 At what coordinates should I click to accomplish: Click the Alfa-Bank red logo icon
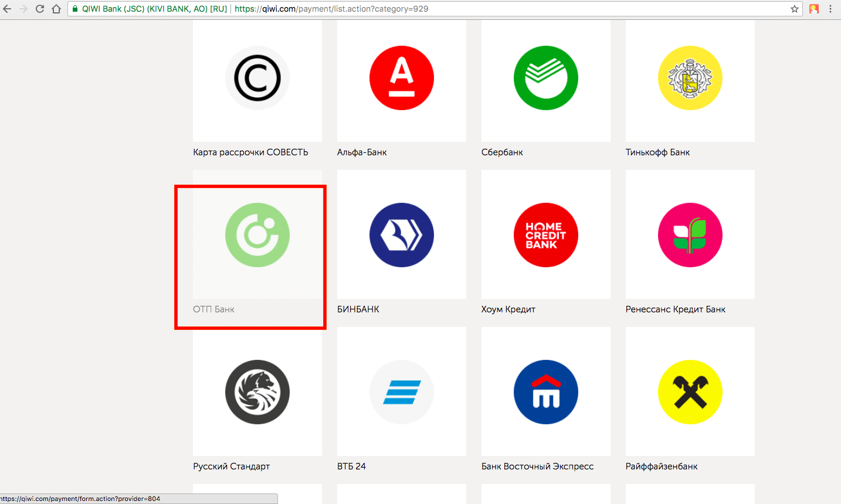402,78
